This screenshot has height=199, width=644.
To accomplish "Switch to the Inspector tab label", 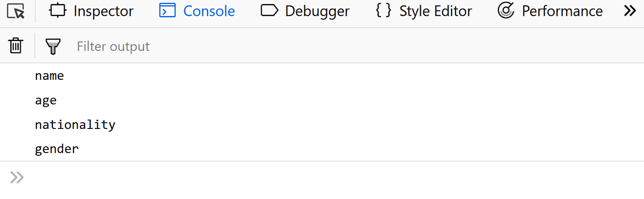I will 103,11.
